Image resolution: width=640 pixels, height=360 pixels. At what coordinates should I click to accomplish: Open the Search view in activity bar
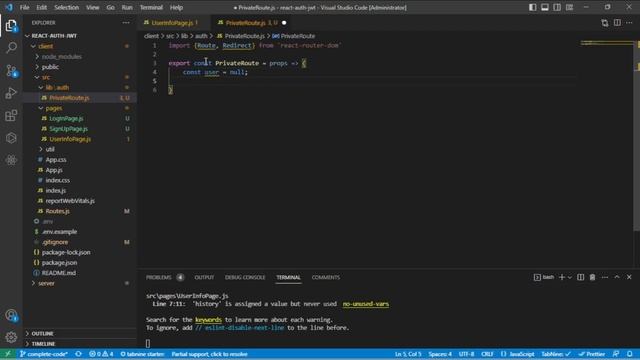tap(11, 48)
